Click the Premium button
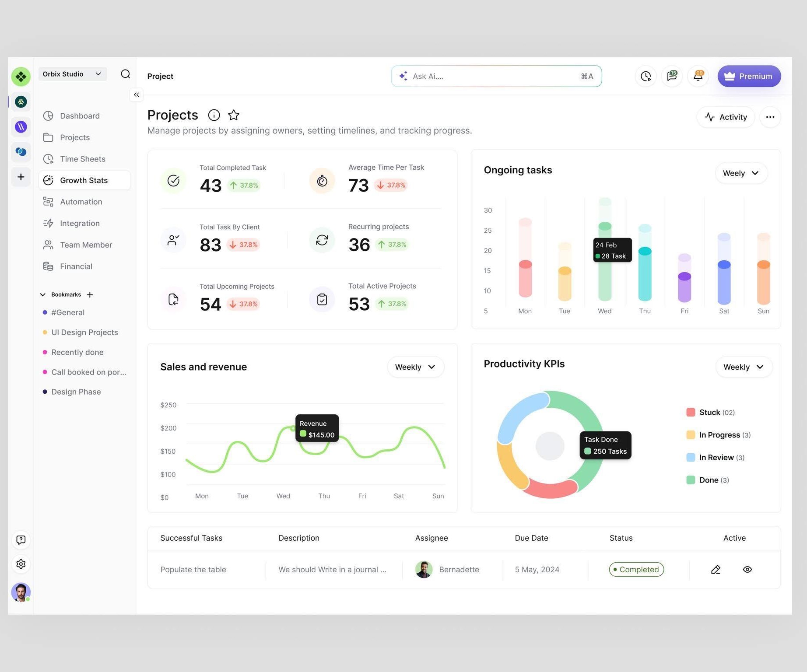Viewport: 807px width, 672px height. coord(749,76)
